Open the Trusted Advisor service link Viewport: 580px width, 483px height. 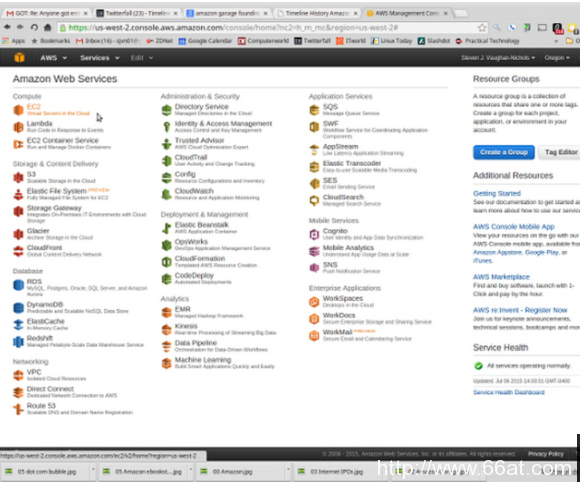[199, 141]
